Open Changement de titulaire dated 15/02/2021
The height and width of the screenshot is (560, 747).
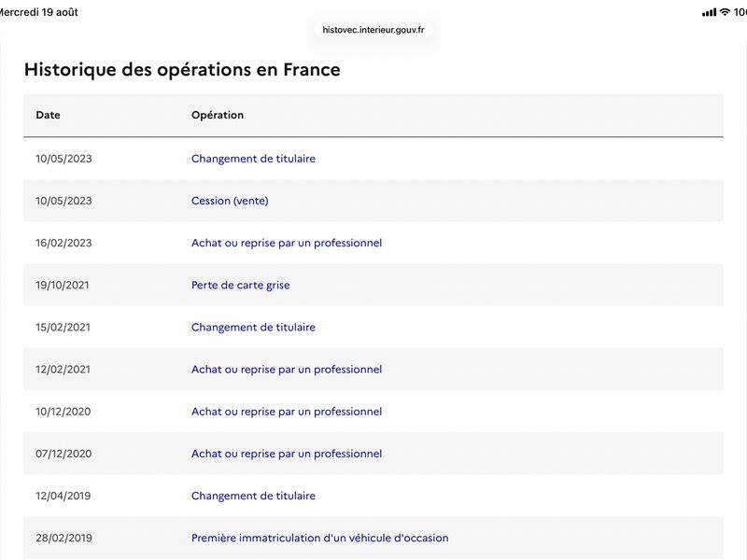253,328
